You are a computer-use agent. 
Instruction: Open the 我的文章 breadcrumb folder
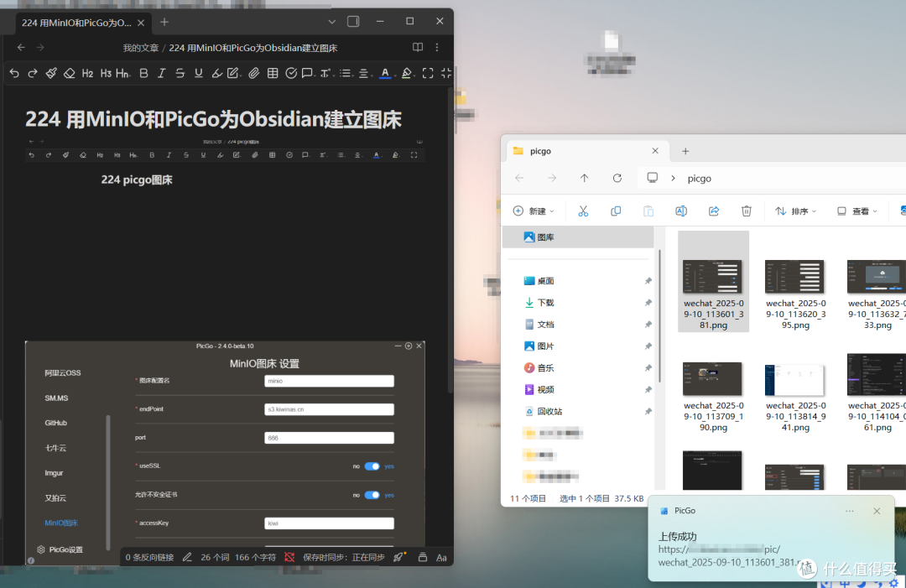coord(140,48)
